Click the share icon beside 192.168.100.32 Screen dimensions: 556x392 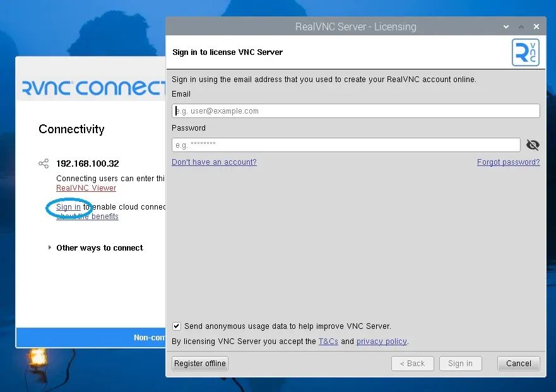point(44,163)
